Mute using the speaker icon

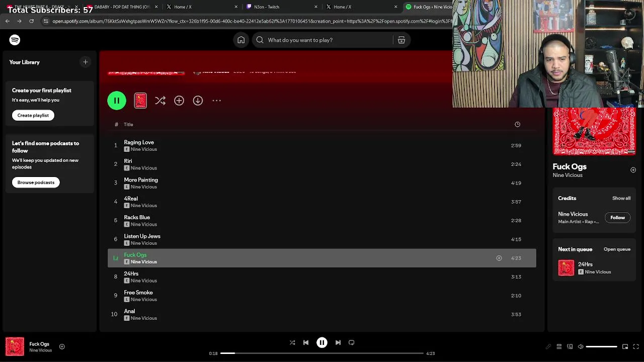click(581, 346)
